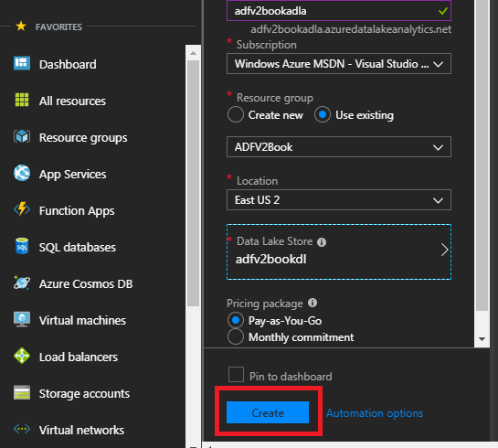The width and height of the screenshot is (498, 448).
Task: Click the Virtual machines monitor icon
Action: tap(22, 319)
